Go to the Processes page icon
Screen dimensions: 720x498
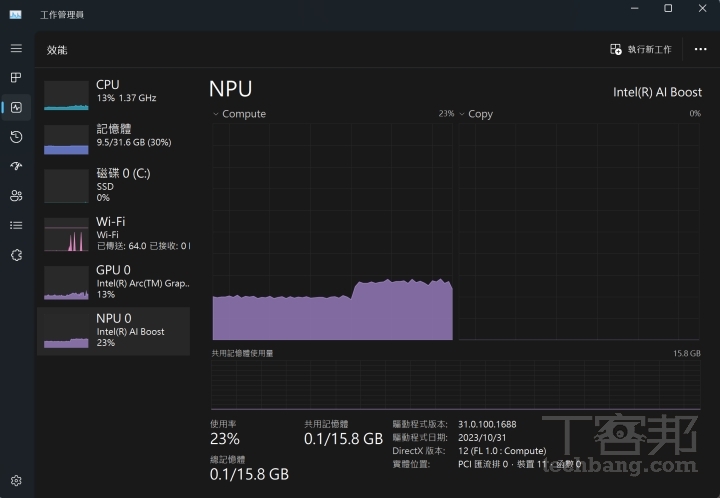click(16, 78)
